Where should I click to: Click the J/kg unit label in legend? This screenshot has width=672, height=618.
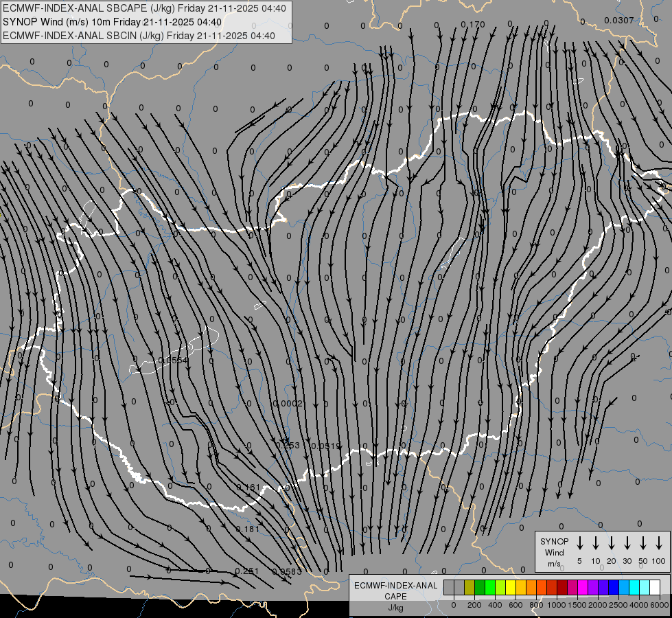pos(395,608)
